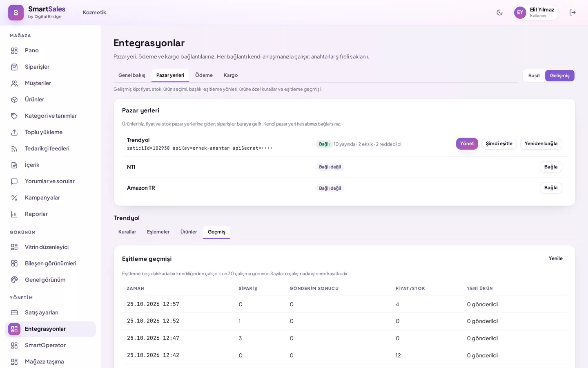Open the Genel bakış tab
The image size is (588, 368).
point(132,75)
